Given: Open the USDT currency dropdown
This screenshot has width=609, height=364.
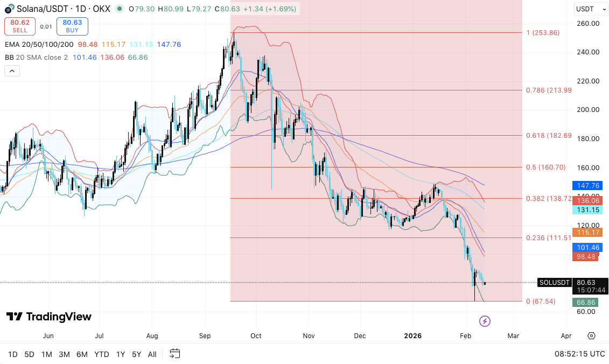Looking at the screenshot, I should (x=588, y=9).
